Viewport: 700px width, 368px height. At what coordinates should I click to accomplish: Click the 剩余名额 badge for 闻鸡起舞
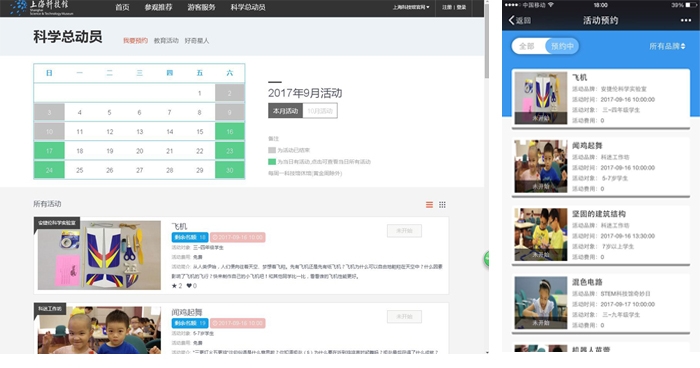(190, 323)
